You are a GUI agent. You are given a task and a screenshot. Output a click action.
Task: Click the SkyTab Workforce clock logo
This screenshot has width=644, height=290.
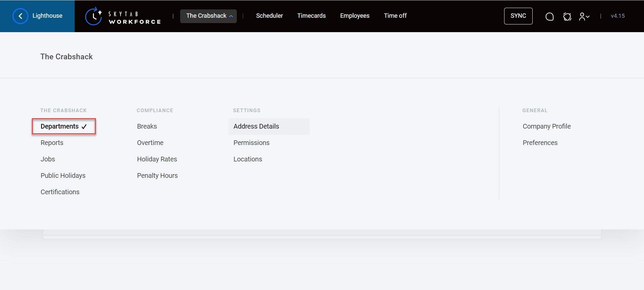(94, 16)
